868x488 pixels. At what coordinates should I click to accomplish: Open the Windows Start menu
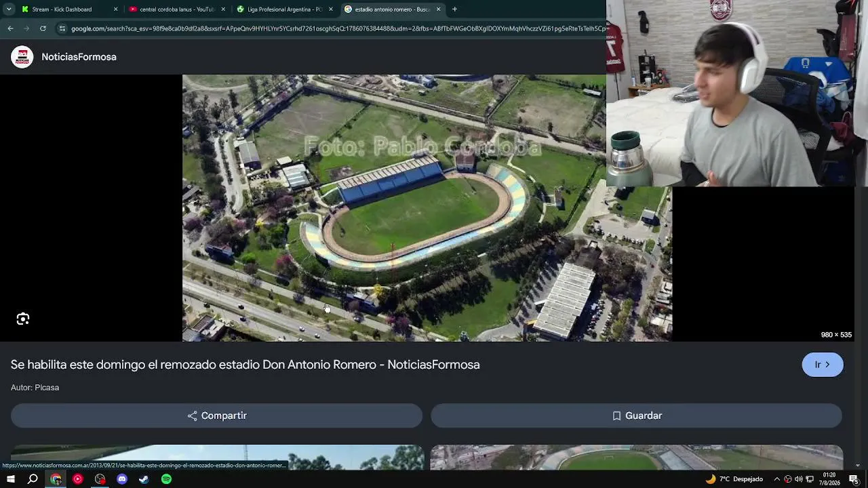(11, 479)
